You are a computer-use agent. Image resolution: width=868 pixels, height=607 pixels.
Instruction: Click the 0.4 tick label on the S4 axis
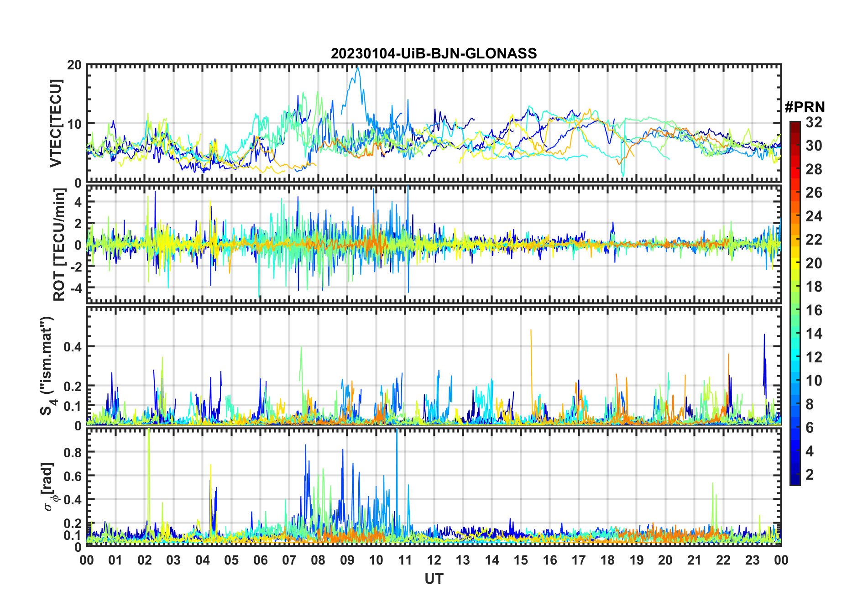tap(72, 346)
